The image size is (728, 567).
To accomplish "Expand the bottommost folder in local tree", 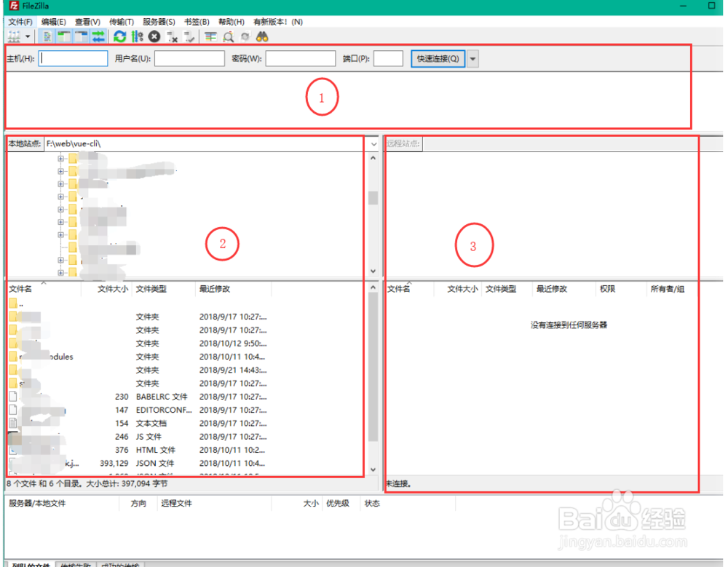I will (x=61, y=273).
